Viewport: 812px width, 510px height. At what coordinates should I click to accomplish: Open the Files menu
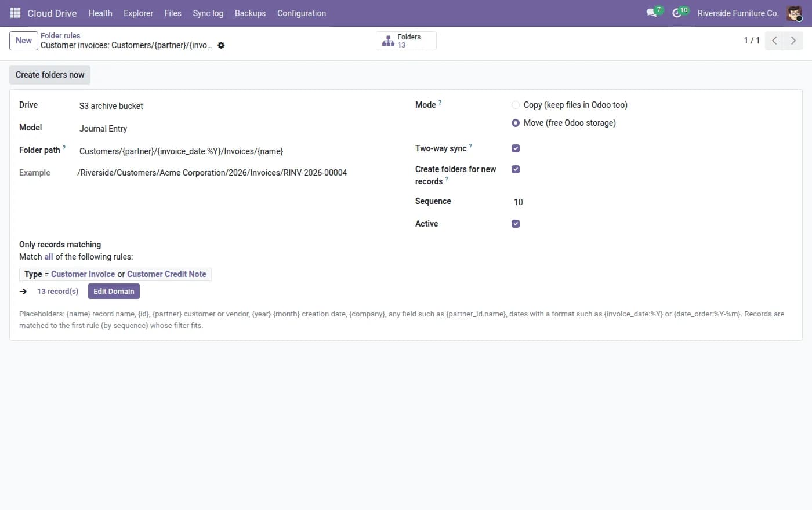(x=173, y=13)
